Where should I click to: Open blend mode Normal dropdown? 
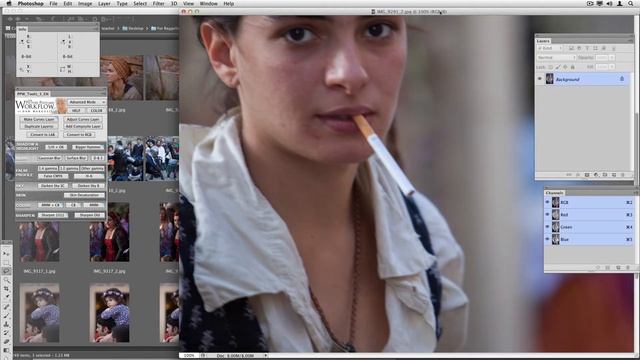pos(556,58)
